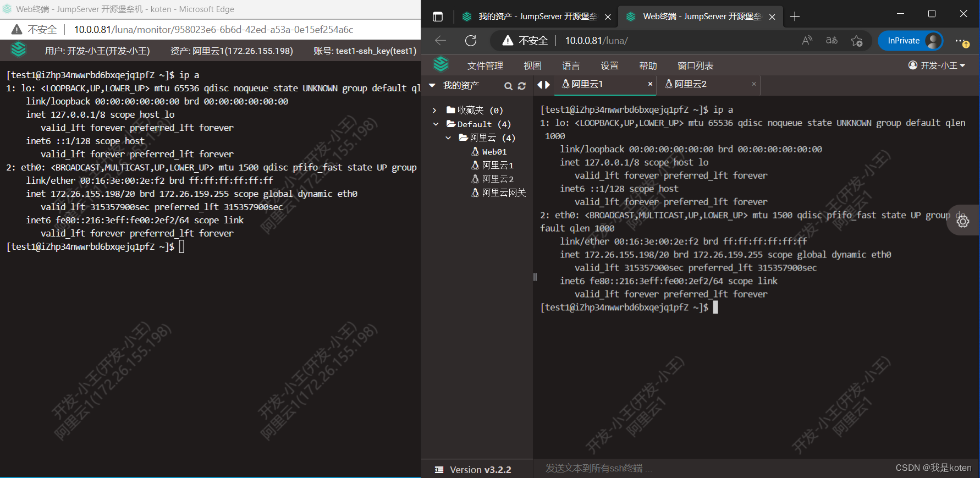Collapse the 阿里云 (4) node
Viewport: 980px width, 478px height.
tap(448, 138)
